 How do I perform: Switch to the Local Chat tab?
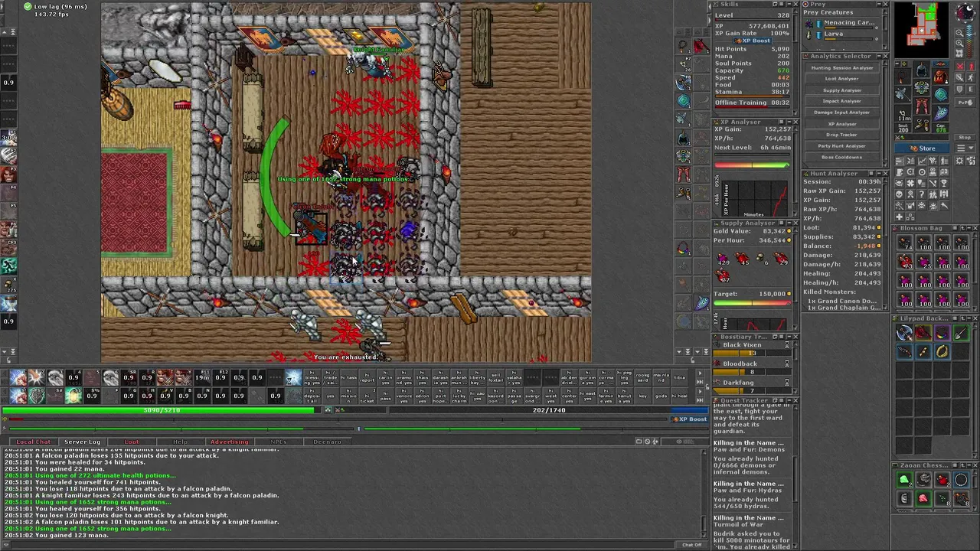click(x=33, y=442)
